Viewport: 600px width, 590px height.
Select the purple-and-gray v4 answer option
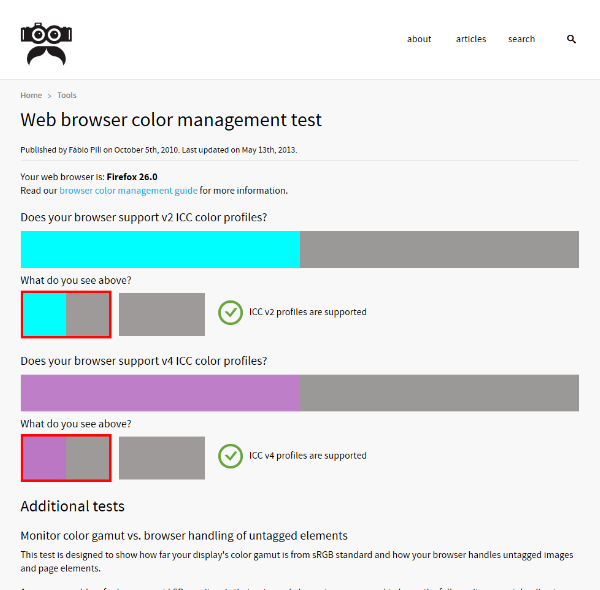(66, 458)
